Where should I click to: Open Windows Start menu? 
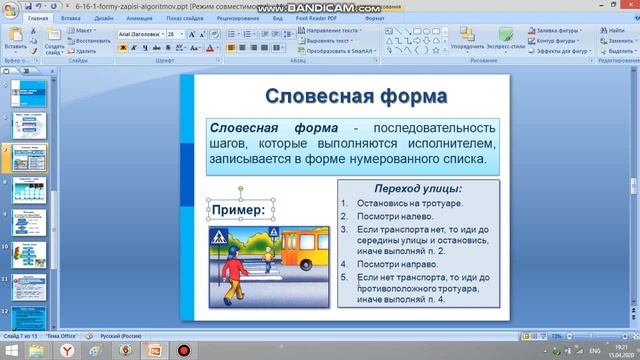coord(12,351)
